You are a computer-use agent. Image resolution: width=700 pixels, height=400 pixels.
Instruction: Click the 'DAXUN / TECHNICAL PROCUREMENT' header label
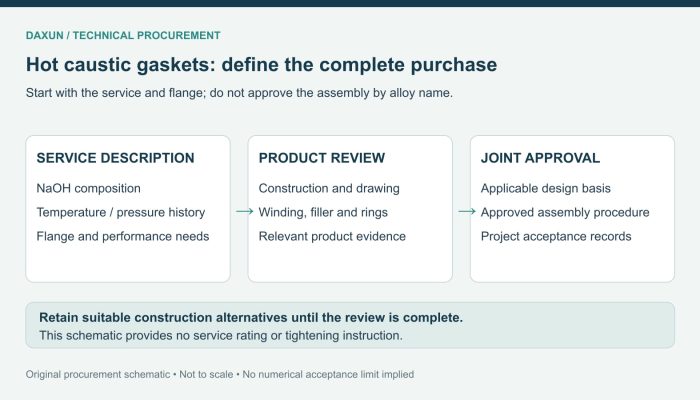coord(123,35)
